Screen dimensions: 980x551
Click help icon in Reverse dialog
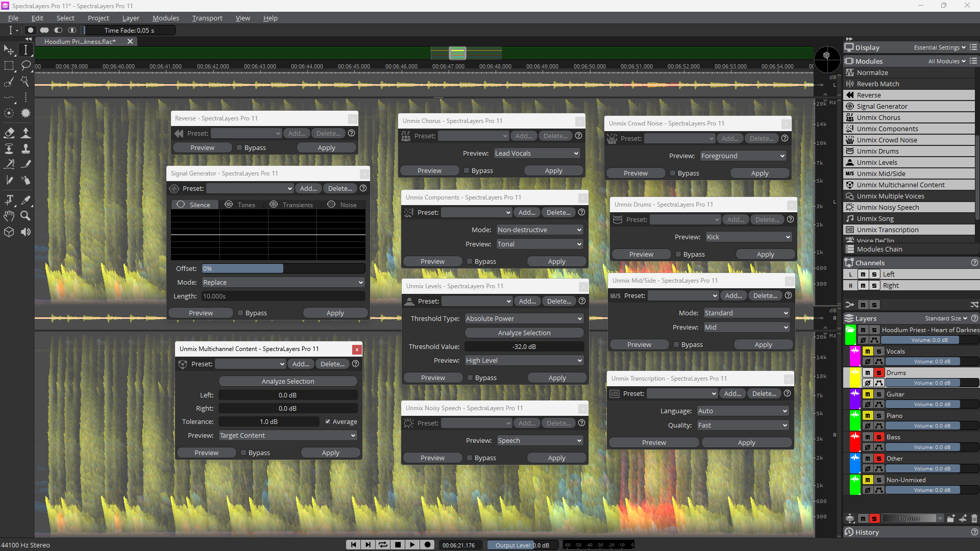[x=351, y=133]
